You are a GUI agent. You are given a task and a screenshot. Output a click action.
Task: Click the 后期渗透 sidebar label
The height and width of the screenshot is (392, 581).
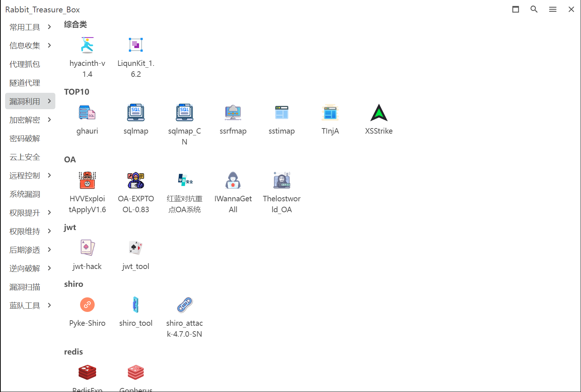point(25,250)
